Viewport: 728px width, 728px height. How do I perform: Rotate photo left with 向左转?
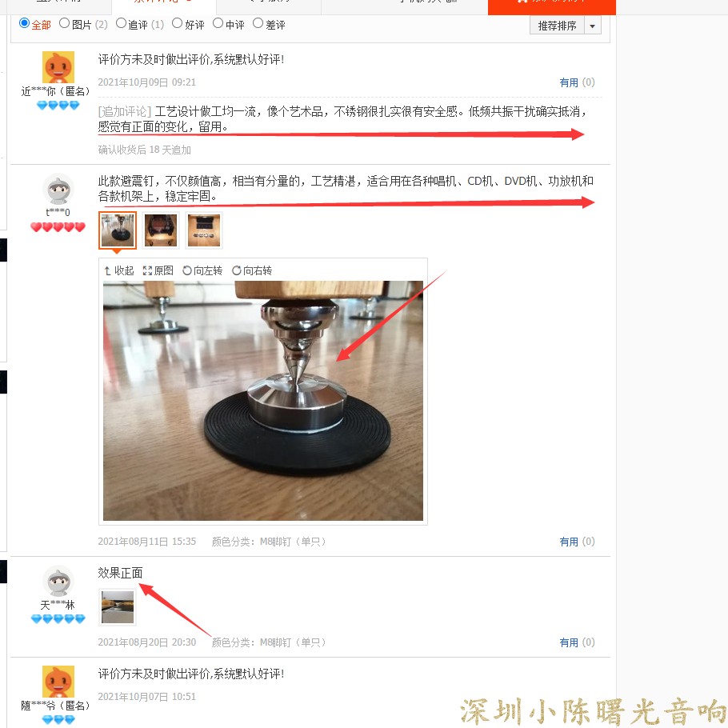(202, 270)
